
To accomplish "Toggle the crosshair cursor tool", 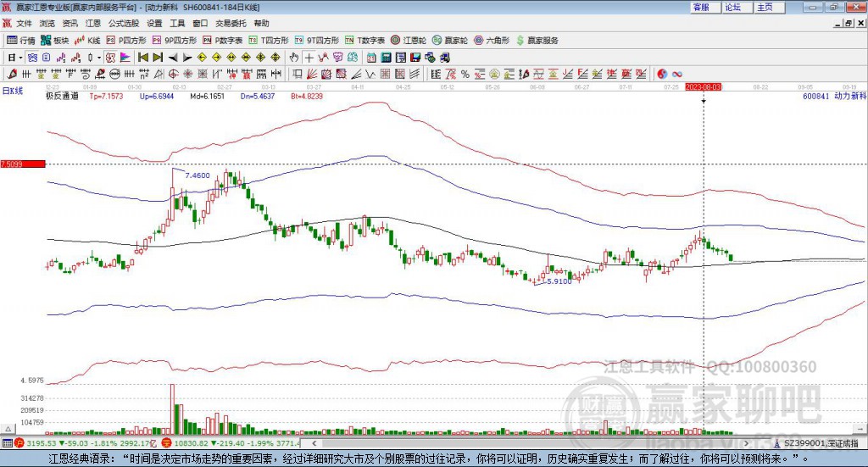I will pos(309,58).
